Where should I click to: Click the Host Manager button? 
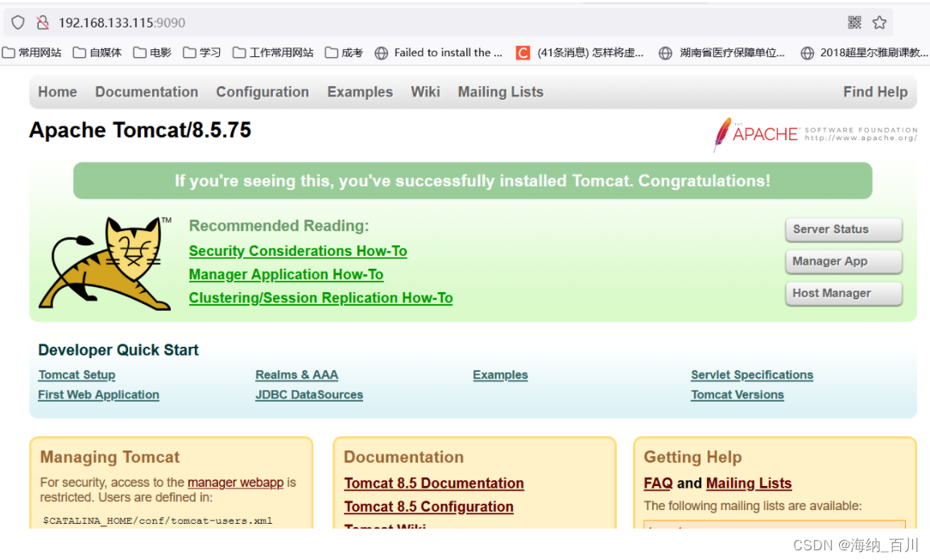(843, 294)
